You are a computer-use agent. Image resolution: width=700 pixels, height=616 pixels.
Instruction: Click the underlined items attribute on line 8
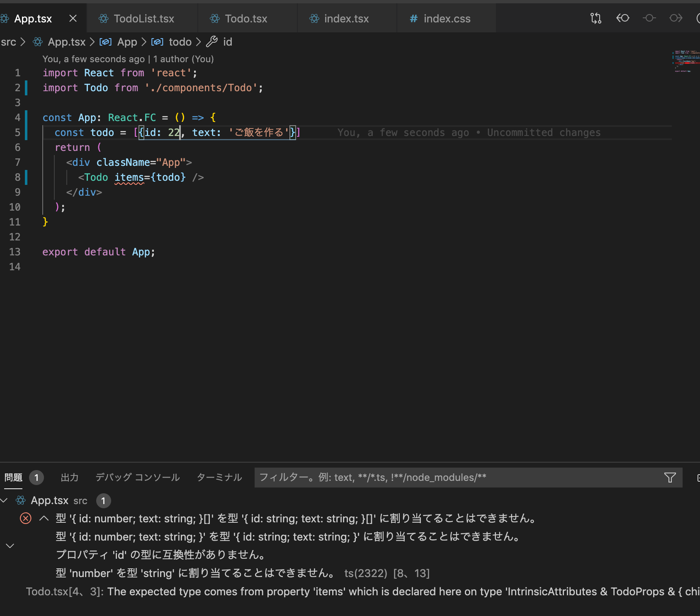[129, 177]
